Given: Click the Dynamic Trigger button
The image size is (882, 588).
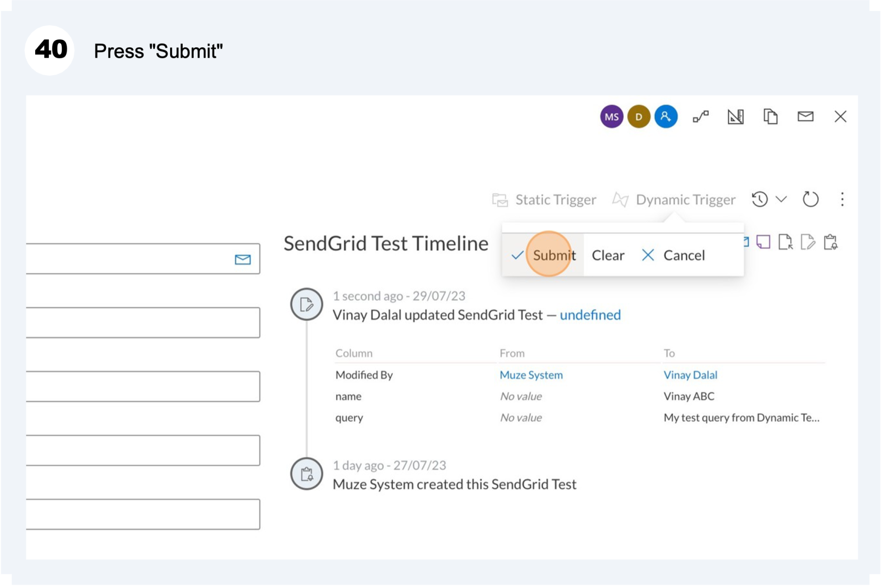Looking at the screenshot, I should [x=674, y=200].
